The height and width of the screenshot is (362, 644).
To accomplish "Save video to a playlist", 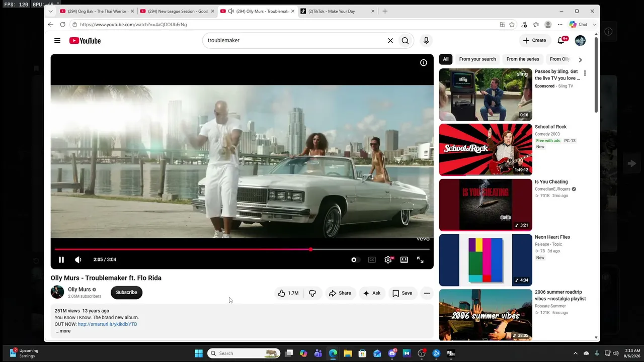I will click(x=402, y=293).
